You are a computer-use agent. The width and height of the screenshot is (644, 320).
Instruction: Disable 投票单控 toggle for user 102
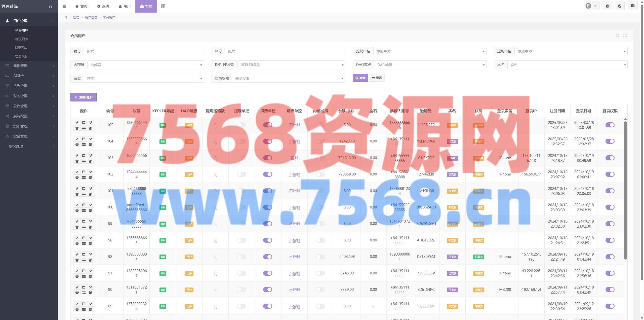(267, 174)
